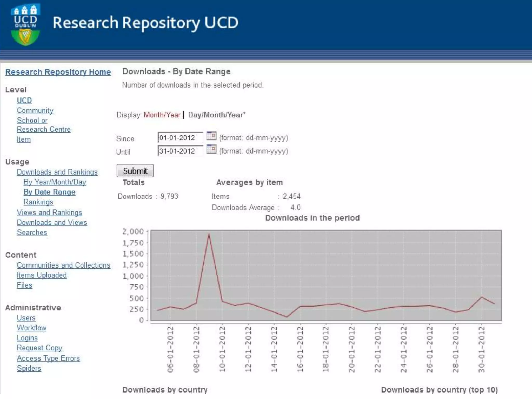The image size is (532, 399).
Task: Open the Rankings sub-link
Action: 38,202
